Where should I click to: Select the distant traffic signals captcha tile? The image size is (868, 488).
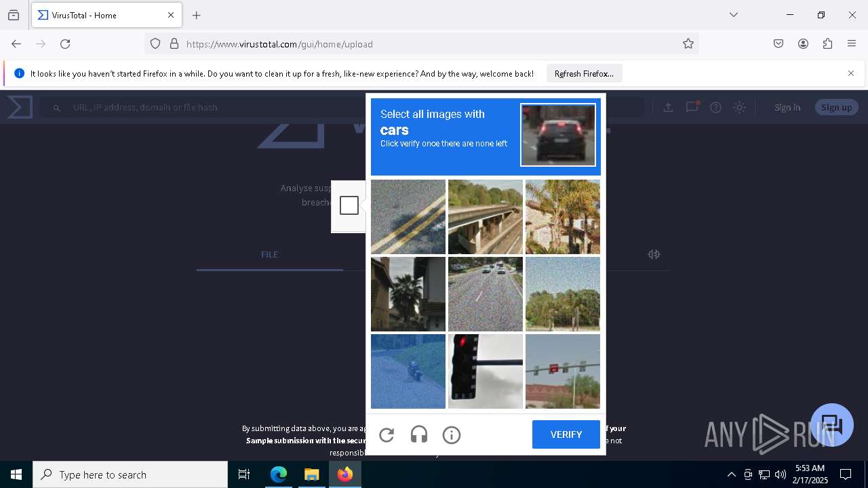coord(563,371)
